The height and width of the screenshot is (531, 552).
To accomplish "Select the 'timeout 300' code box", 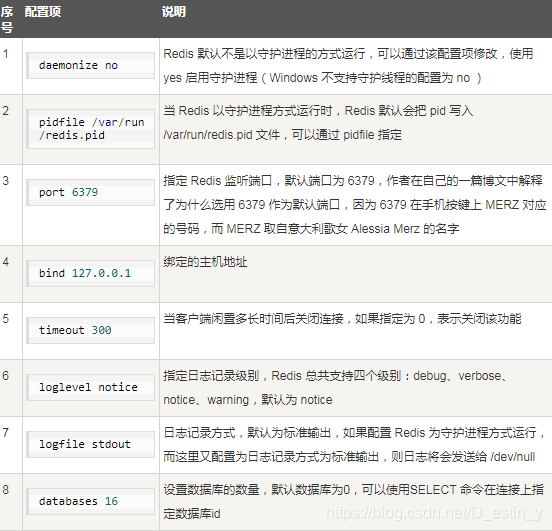I will click(x=90, y=330).
